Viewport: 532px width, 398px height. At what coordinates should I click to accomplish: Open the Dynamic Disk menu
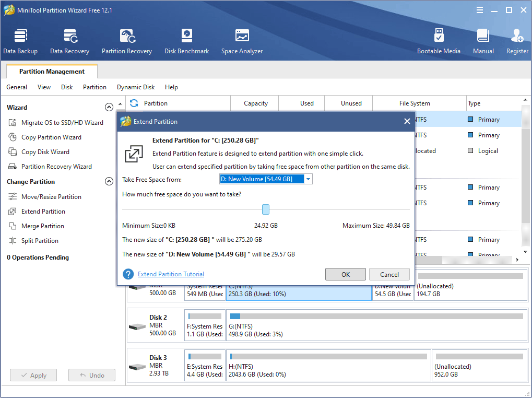tap(136, 87)
